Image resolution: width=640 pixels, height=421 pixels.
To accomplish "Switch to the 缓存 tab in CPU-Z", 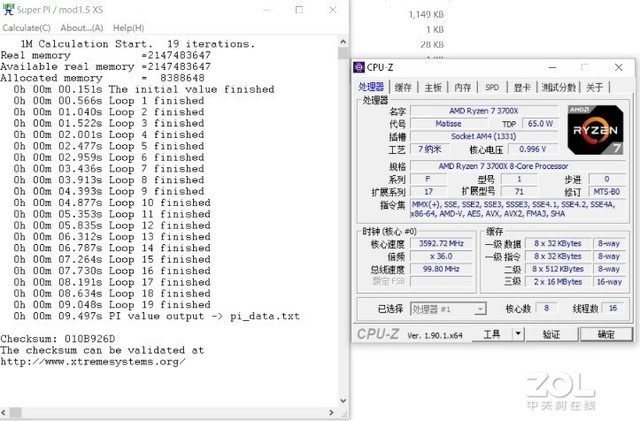I will click(403, 87).
